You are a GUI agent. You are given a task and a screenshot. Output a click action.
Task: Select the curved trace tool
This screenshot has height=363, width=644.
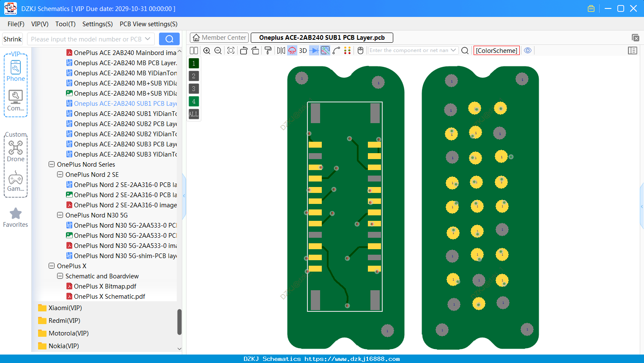(337, 51)
